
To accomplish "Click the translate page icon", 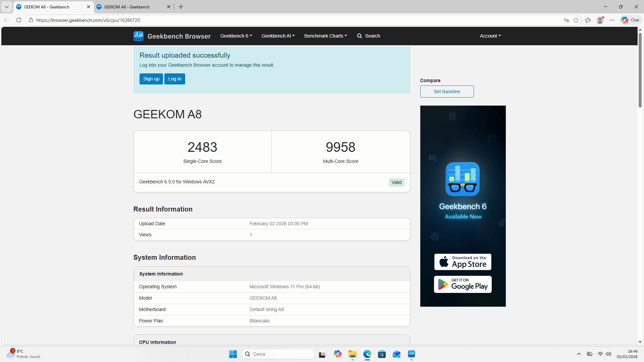I will 567,20.
